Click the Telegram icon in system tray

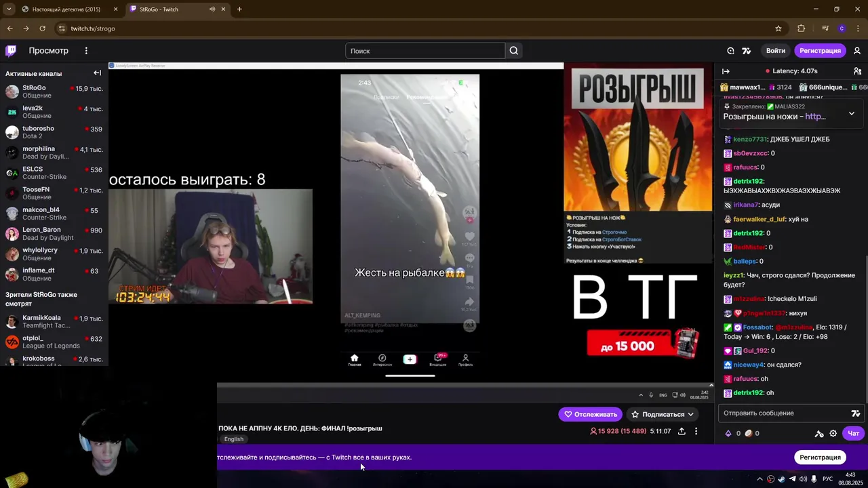792,479
